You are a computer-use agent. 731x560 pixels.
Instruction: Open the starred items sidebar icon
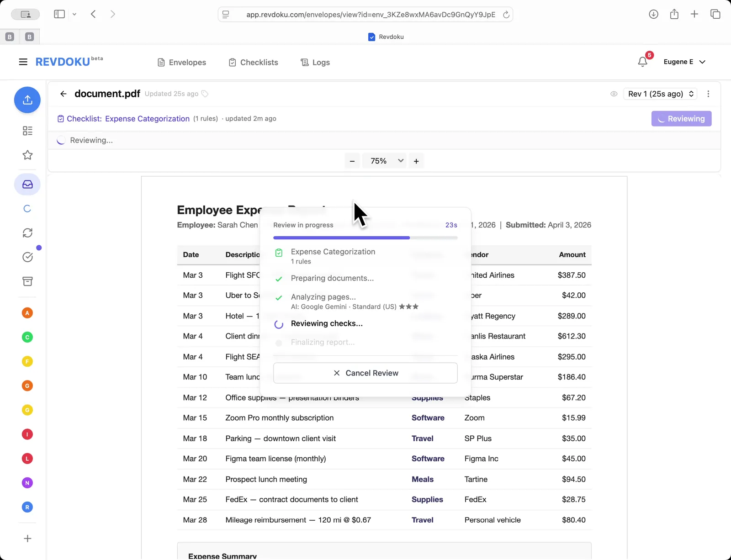(27, 155)
